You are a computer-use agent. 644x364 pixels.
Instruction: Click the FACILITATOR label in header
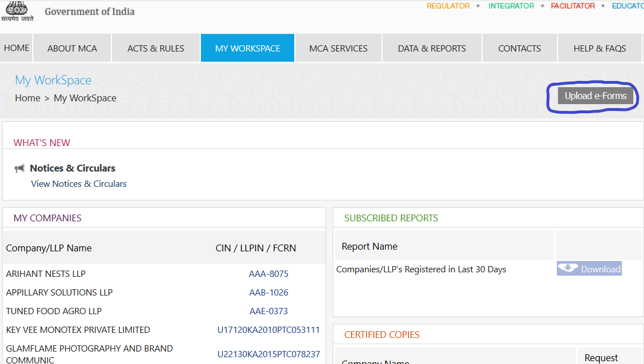point(573,6)
